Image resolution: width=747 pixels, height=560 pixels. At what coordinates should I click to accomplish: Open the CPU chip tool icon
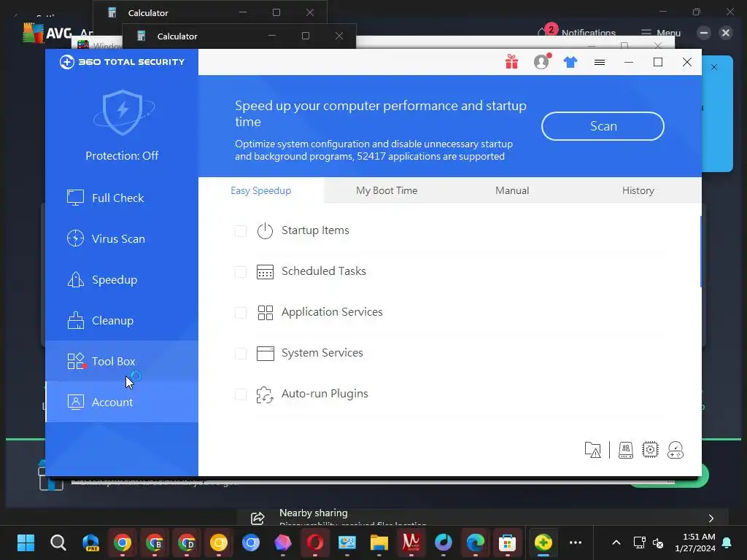[x=650, y=450]
